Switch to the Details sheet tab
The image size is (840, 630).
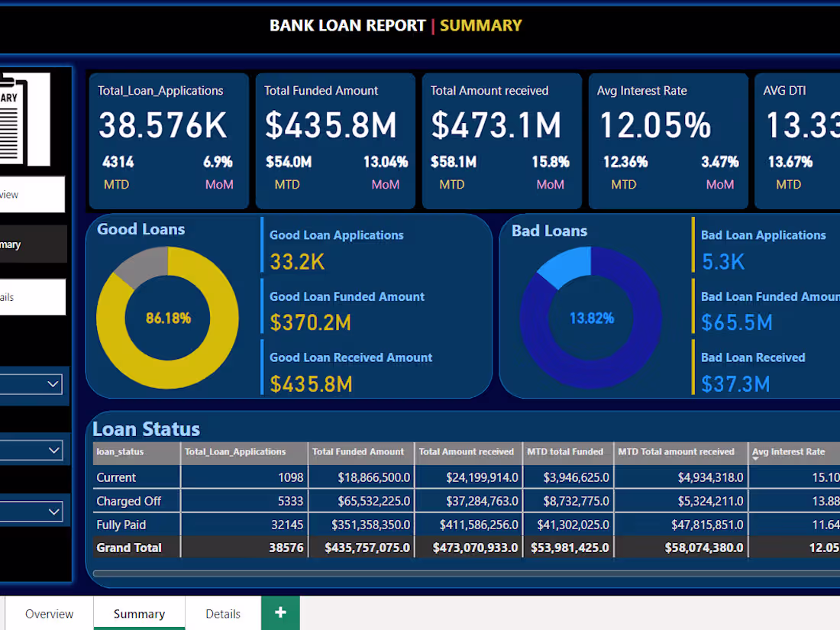[222, 613]
